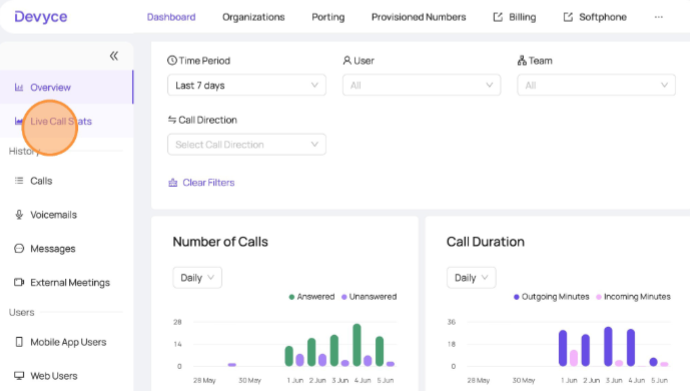
Task: Click the 4 Jun green Answered bar
Action: coord(357,345)
